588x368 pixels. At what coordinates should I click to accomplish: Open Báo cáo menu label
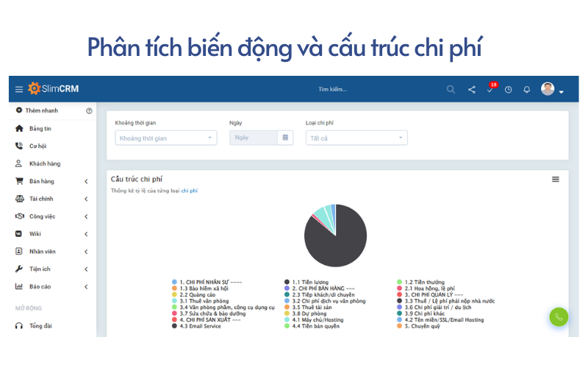40,286
